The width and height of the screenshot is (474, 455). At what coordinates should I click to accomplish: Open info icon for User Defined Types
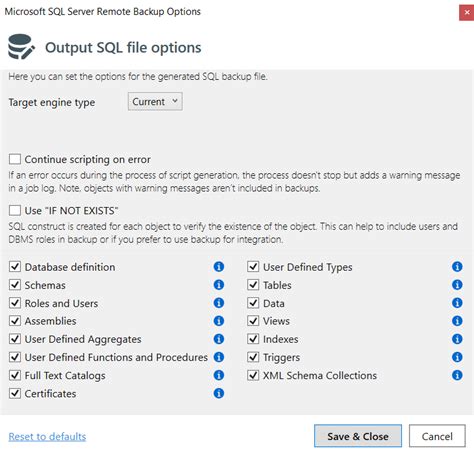[x=457, y=267]
